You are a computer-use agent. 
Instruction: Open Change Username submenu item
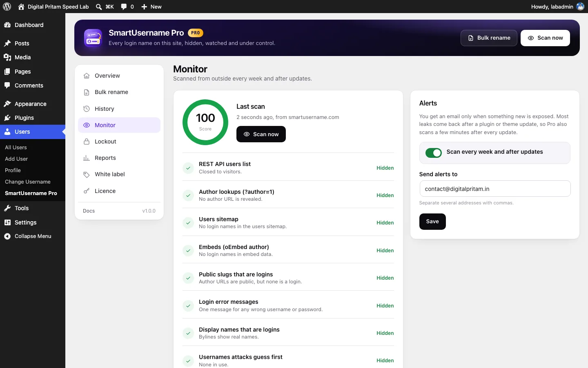pos(33,182)
